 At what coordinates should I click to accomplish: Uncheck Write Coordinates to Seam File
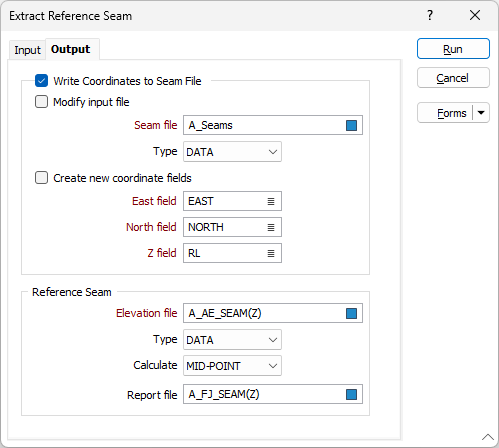41,81
